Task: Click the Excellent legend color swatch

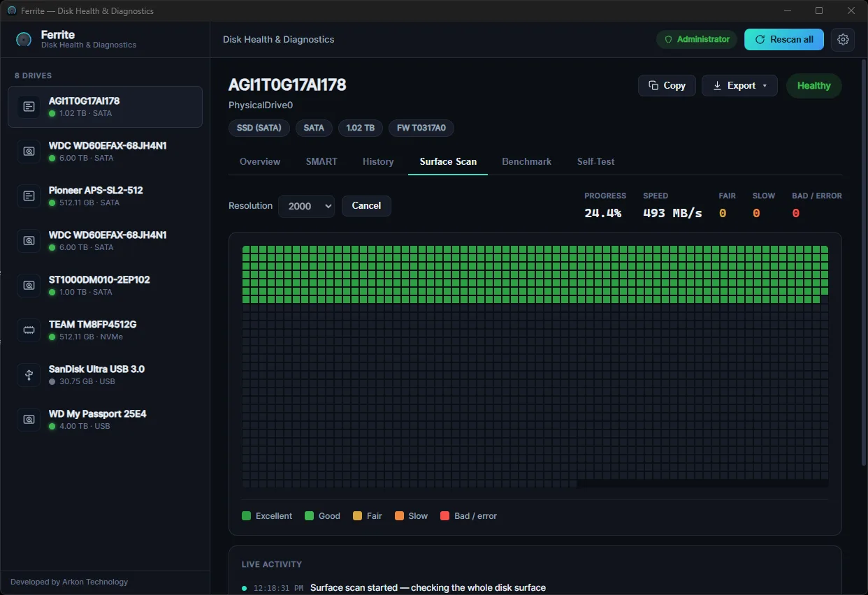Action: 246,516
